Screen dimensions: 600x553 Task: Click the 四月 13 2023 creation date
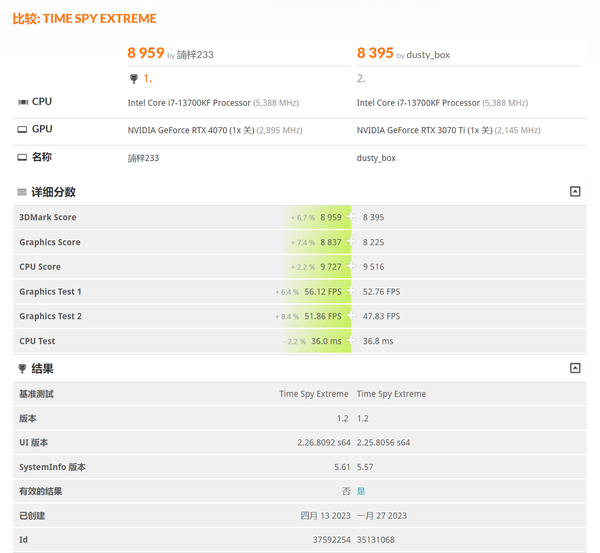(325, 515)
